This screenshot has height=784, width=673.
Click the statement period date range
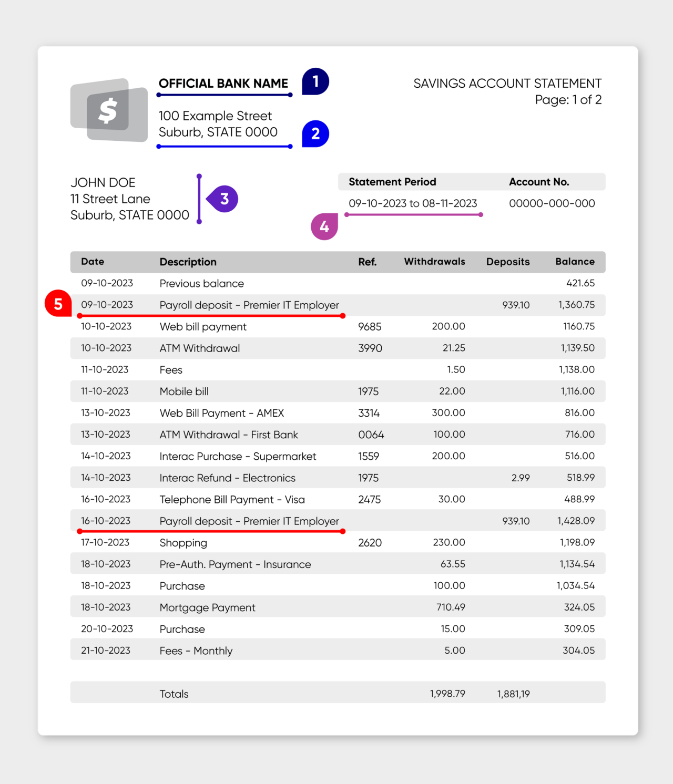413,203
